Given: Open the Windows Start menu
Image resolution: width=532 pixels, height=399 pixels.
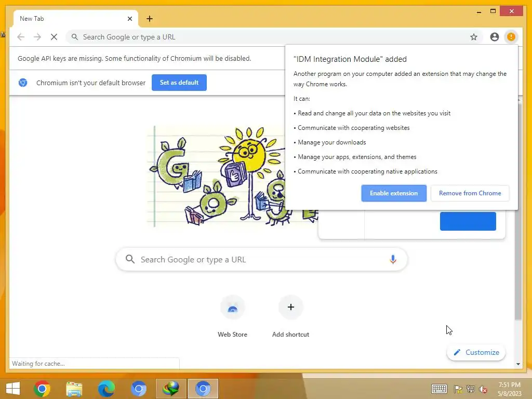Looking at the screenshot, I should point(13,389).
